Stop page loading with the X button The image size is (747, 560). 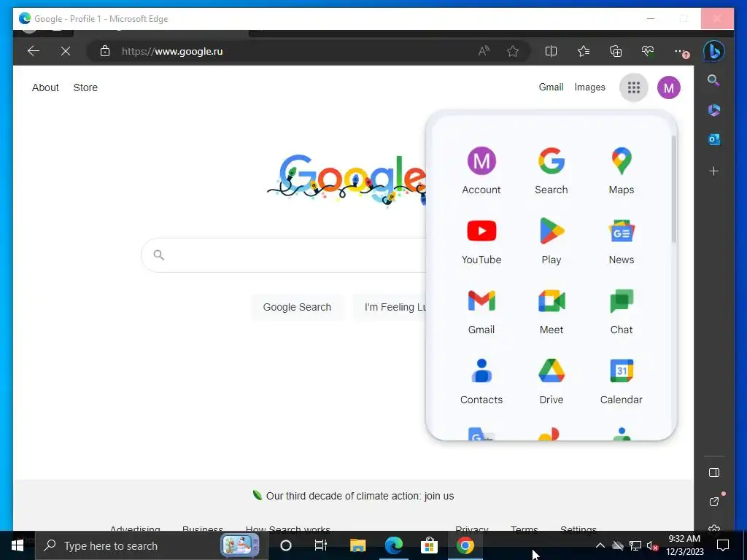coord(66,51)
